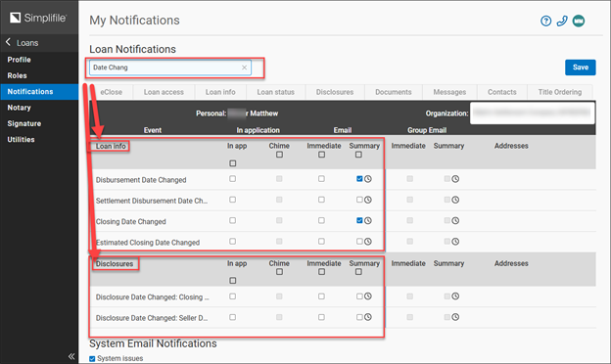Open Estimated Closing Date Changed email summary clock
The height and width of the screenshot is (364, 611).
(x=368, y=242)
